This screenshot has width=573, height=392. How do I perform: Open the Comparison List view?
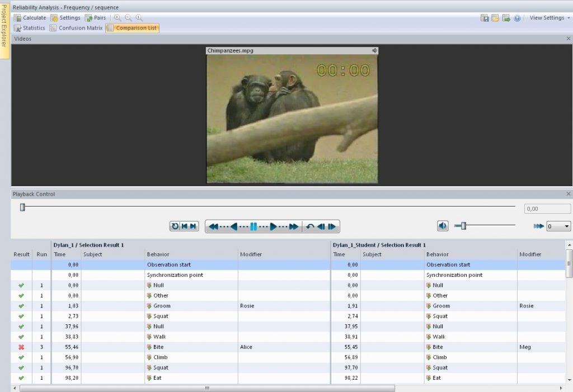click(x=132, y=27)
